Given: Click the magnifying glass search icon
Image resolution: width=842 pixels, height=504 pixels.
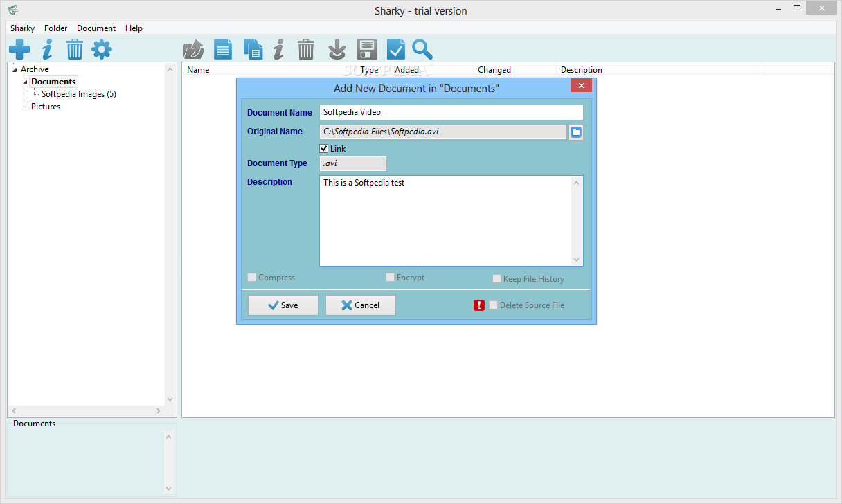Looking at the screenshot, I should coord(422,49).
